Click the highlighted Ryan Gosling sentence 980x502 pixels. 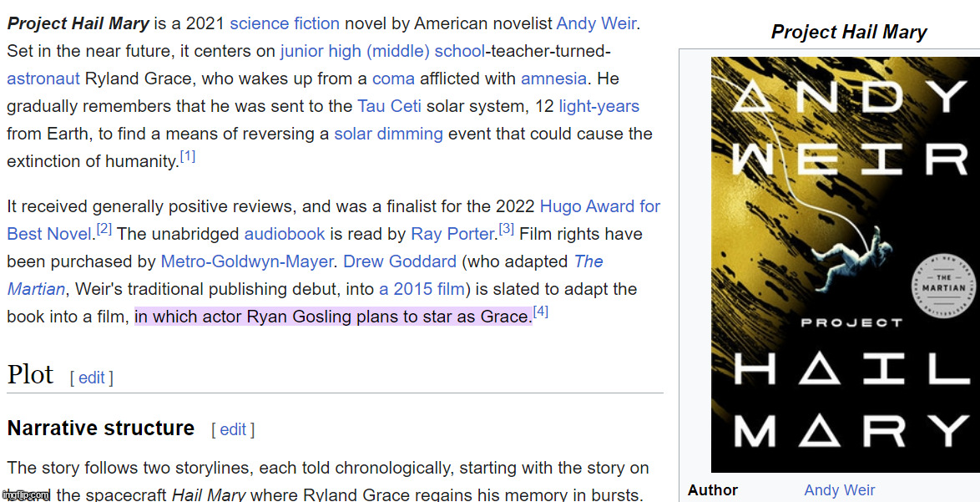click(x=333, y=317)
